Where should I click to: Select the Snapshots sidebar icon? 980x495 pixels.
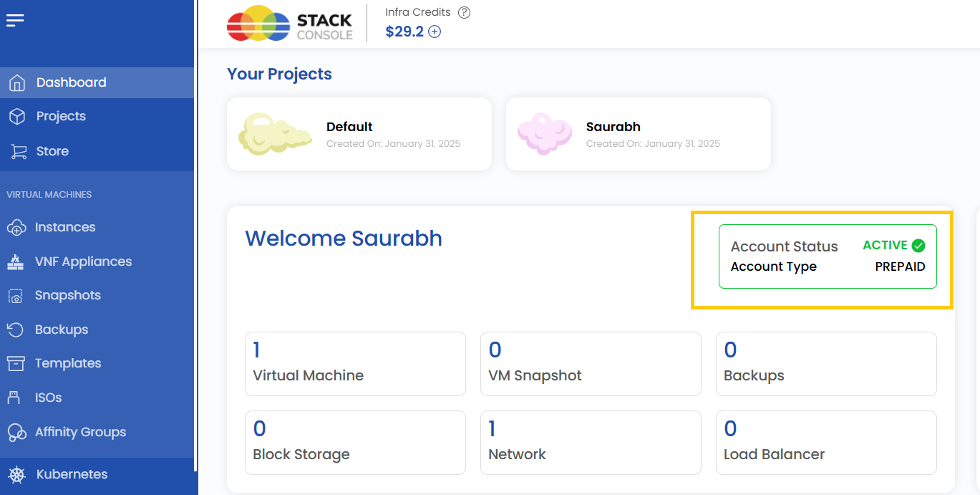click(16, 295)
